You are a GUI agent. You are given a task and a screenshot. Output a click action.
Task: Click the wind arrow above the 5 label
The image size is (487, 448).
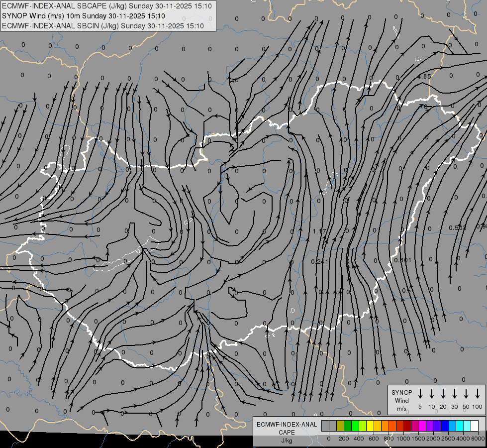420,394
